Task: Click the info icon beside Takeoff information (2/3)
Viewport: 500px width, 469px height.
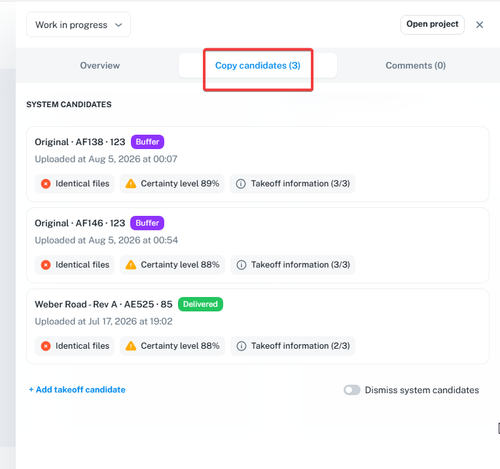Action: point(241,346)
